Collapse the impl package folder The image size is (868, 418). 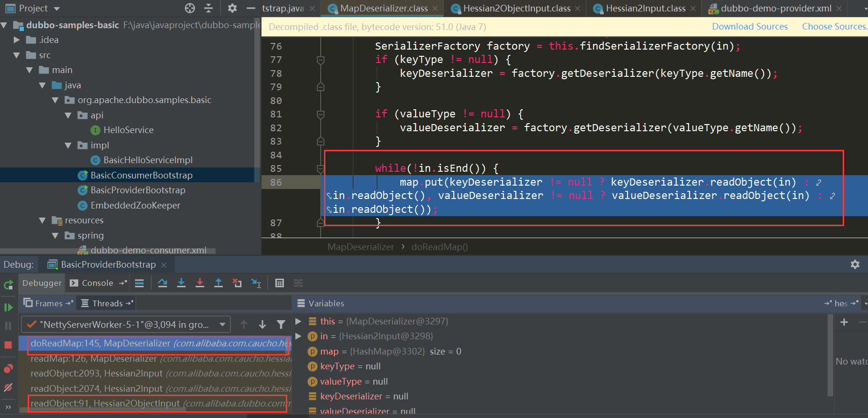tap(68, 146)
